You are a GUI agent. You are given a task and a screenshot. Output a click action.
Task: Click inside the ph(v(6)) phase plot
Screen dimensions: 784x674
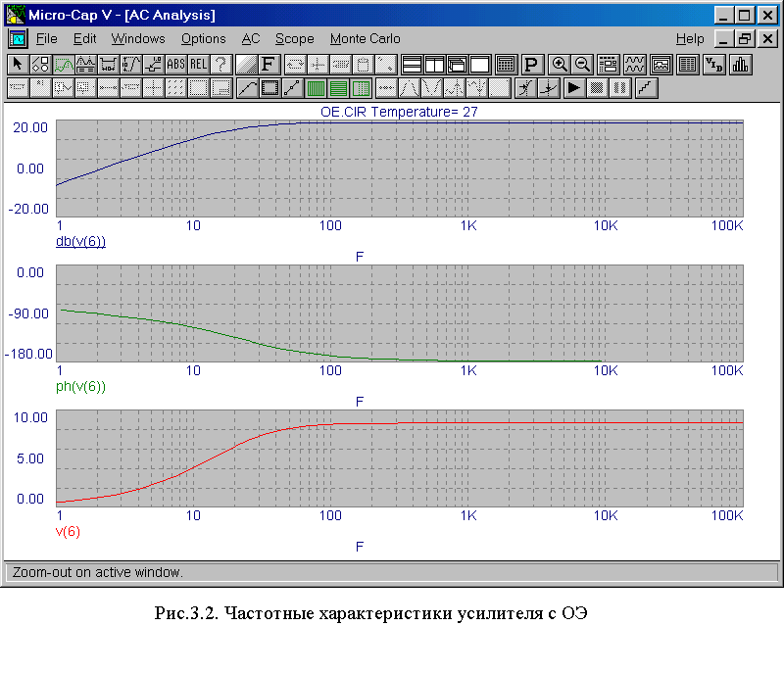tap(400, 313)
